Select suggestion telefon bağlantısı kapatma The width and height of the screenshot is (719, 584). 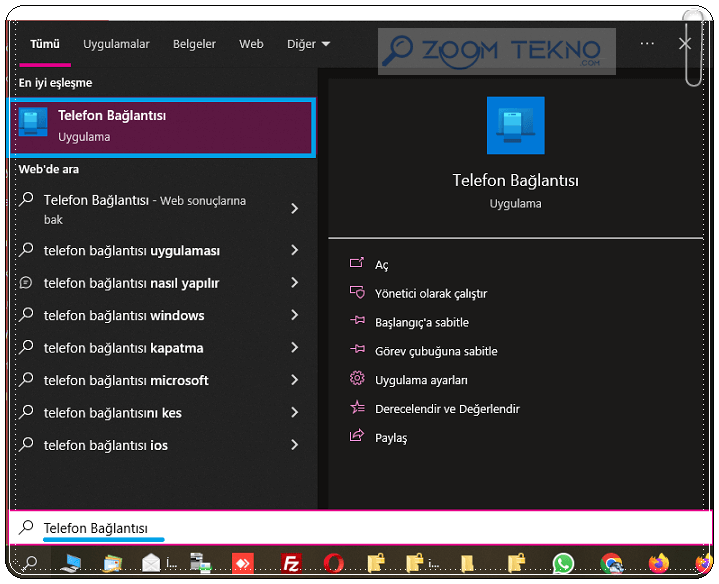(123, 348)
